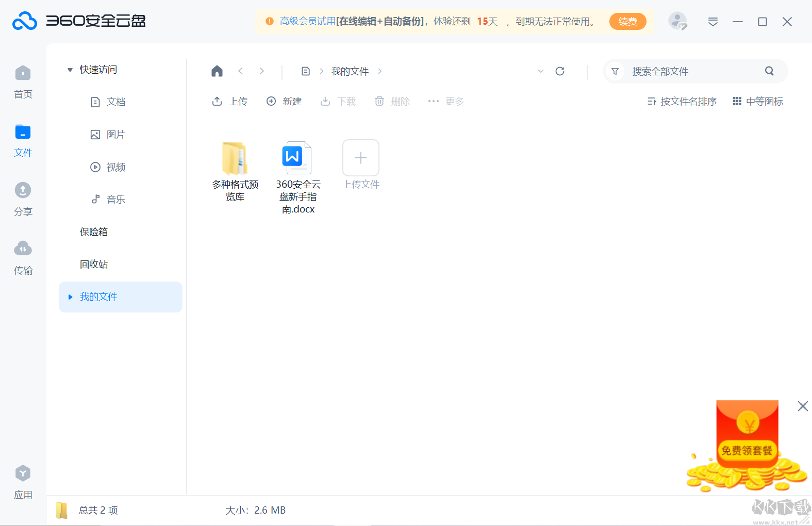Click the 续费 renew button

[x=627, y=22]
